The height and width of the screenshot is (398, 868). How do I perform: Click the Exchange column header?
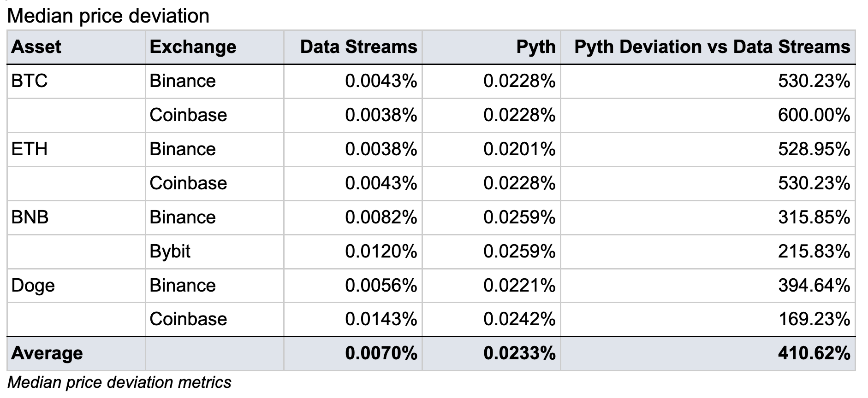(193, 47)
